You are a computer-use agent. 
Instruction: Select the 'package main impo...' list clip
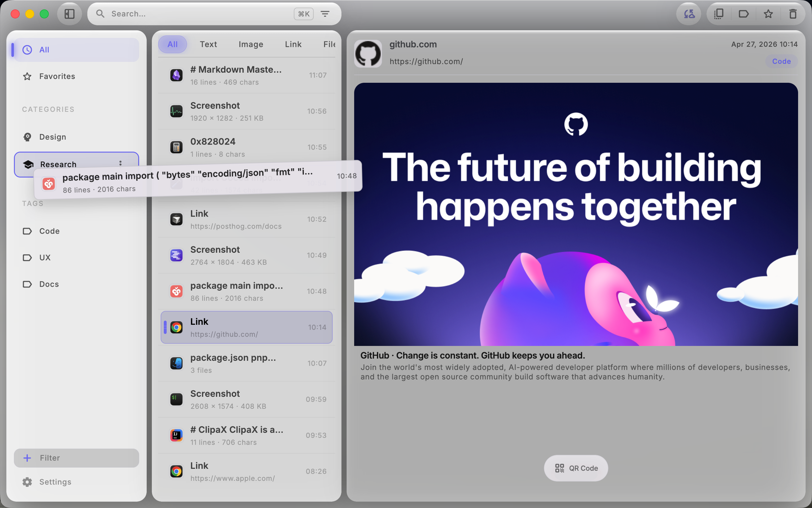tap(246, 291)
